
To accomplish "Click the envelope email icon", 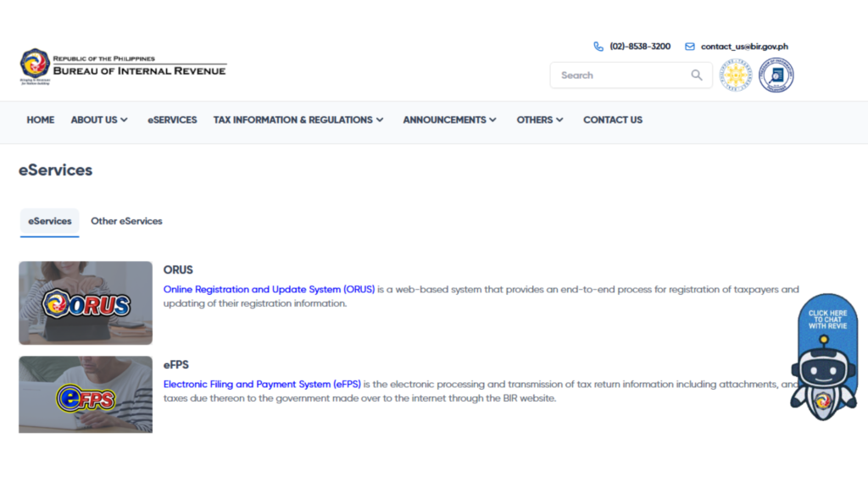I will (690, 47).
